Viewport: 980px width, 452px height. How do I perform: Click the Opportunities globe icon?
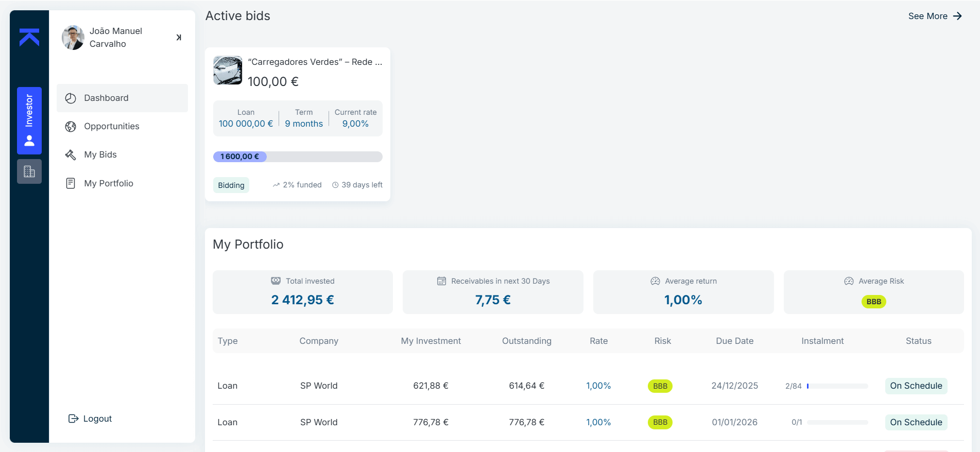click(x=71, y=127)
